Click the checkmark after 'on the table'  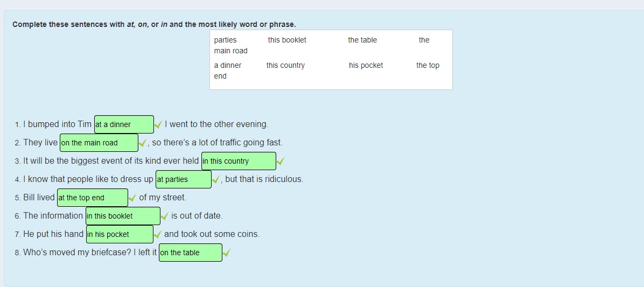tap(227, 253)
